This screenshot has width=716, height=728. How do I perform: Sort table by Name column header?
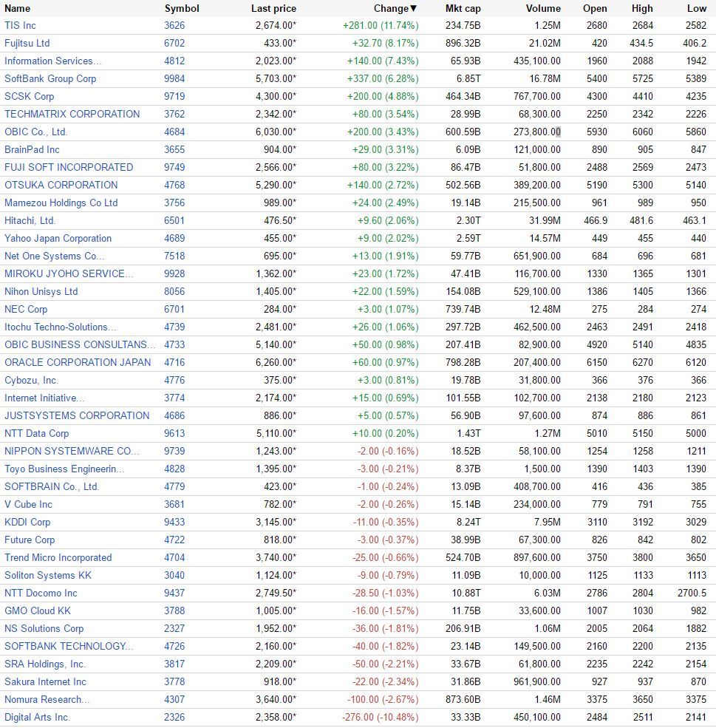17,8
